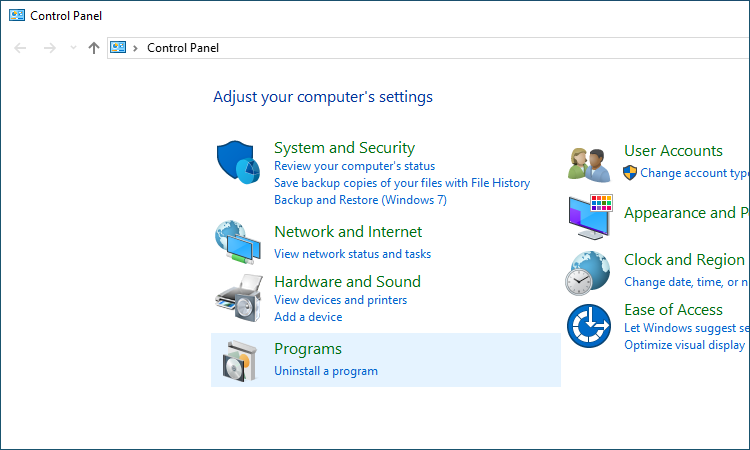Click the System and Security shield icon

(x=237, y=163)
